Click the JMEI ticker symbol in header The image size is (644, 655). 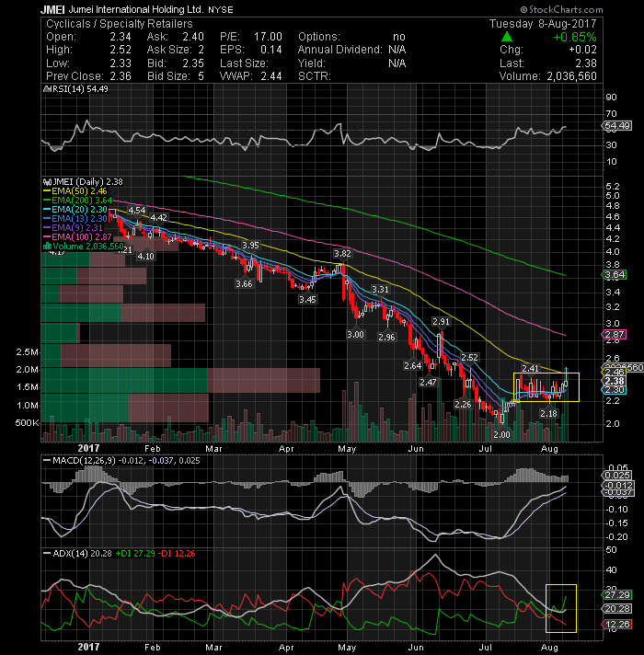coord(52,9)
